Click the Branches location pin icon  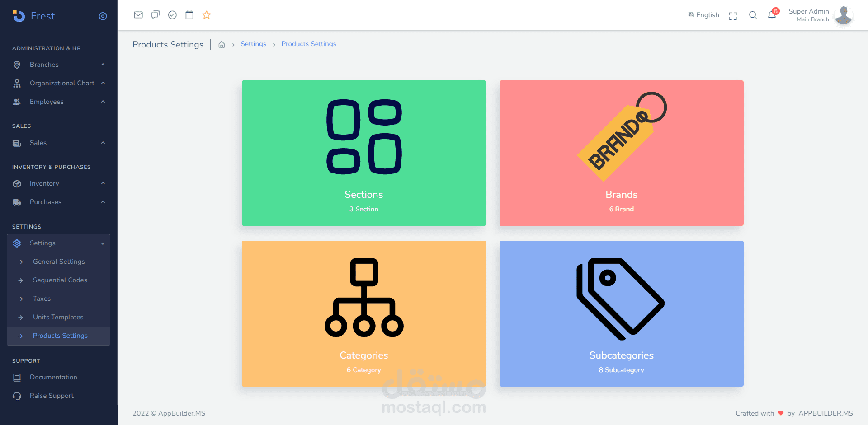[x=17, y=65]
